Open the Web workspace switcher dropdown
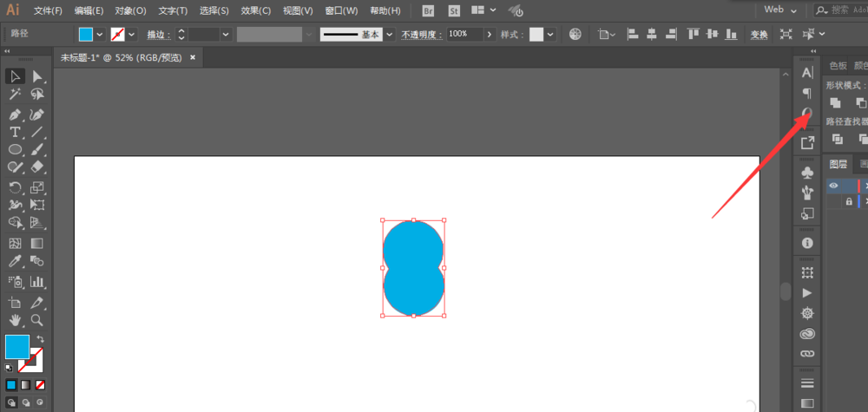 780,10
